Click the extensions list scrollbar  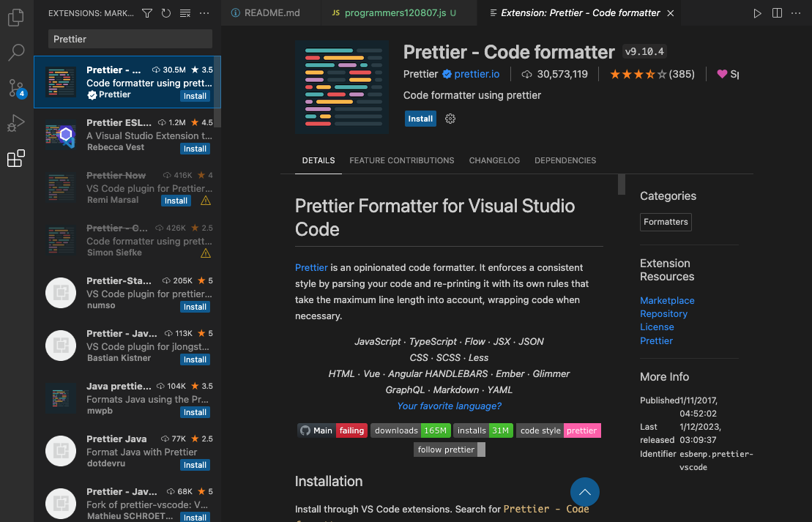(x=217, y=92)
